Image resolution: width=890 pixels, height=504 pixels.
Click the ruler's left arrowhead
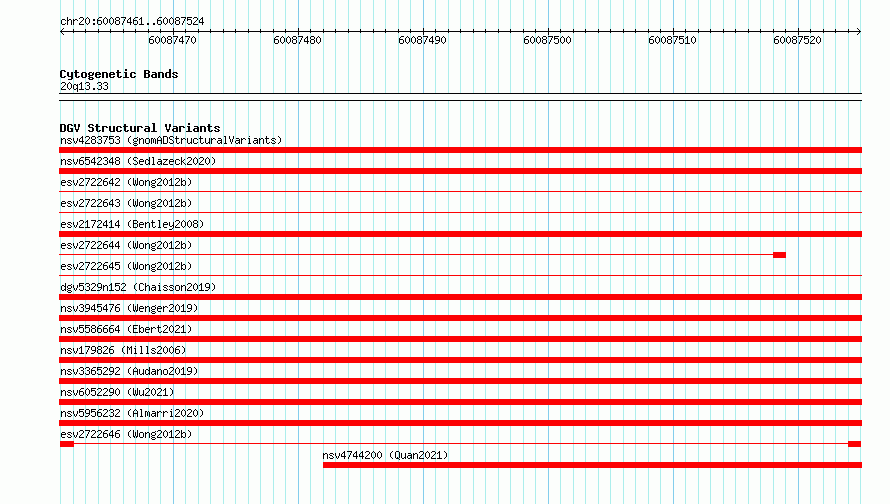point(62,31)
